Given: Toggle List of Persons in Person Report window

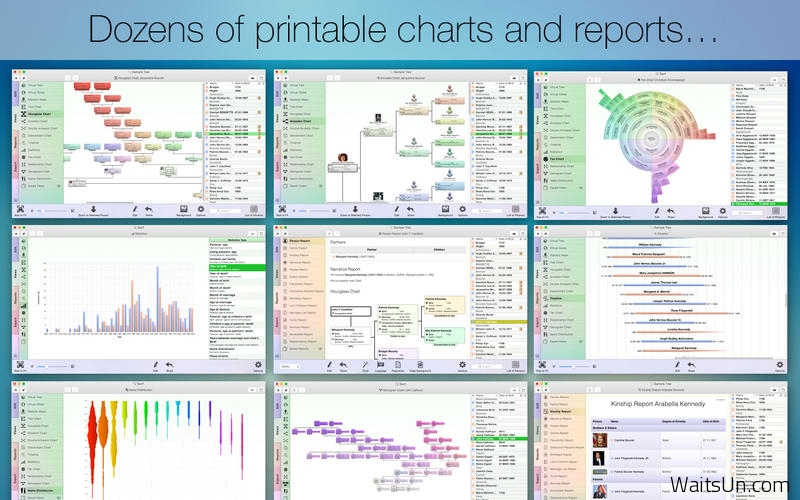Looking at the screenshot, I should (516, 366).
